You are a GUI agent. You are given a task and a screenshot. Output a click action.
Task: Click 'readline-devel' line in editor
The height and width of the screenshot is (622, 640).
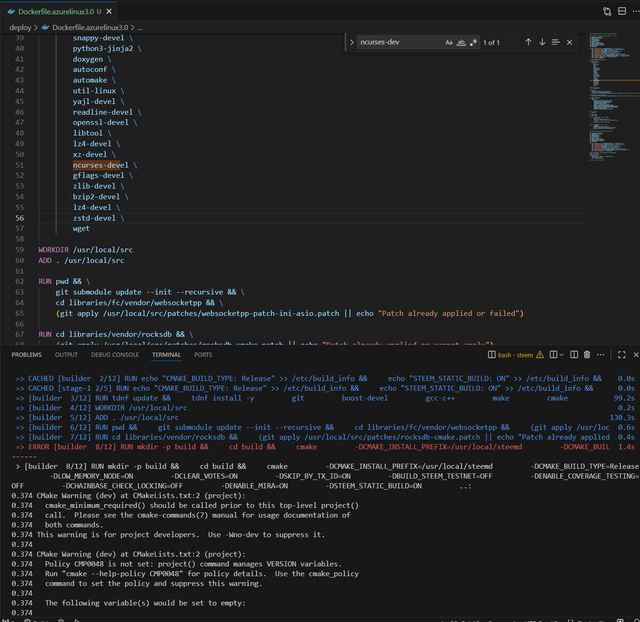107,112
